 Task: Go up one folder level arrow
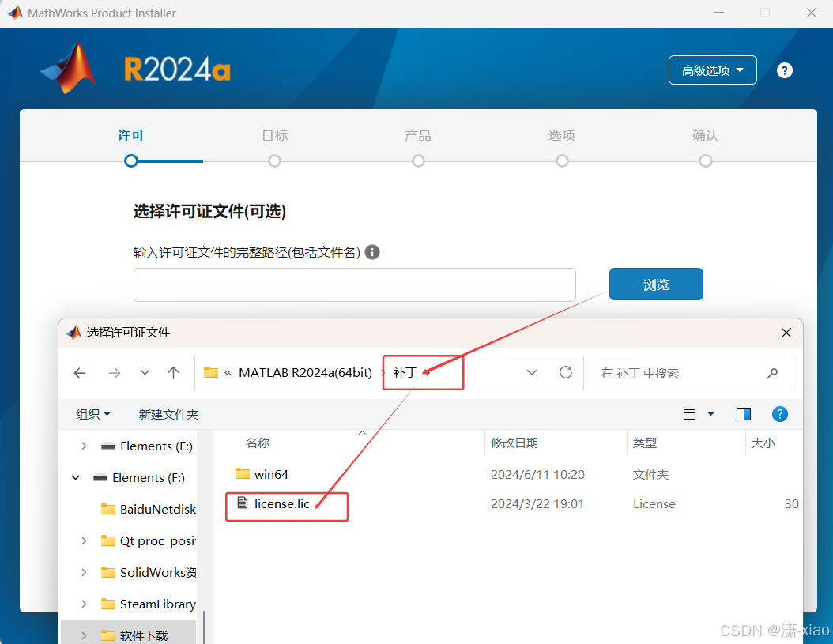pos(173,373)
